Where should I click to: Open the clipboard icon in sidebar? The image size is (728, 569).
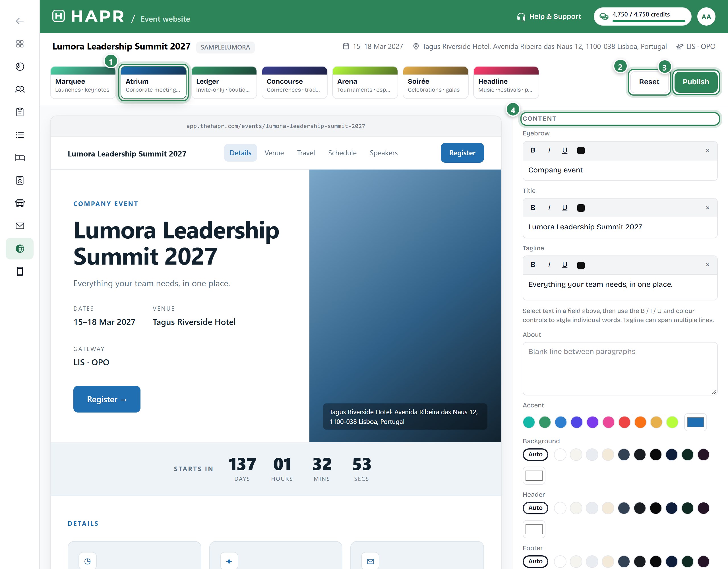[20, 112]
